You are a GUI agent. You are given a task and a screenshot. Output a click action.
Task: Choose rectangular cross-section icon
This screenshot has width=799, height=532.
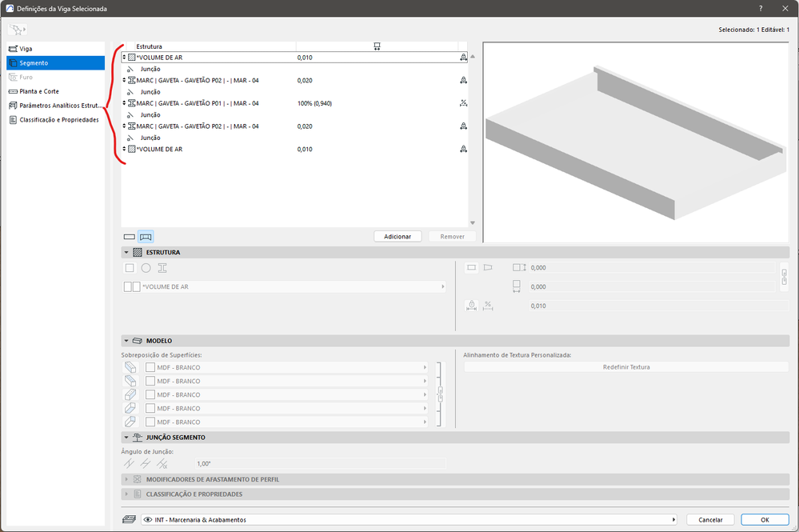[130, 268]
